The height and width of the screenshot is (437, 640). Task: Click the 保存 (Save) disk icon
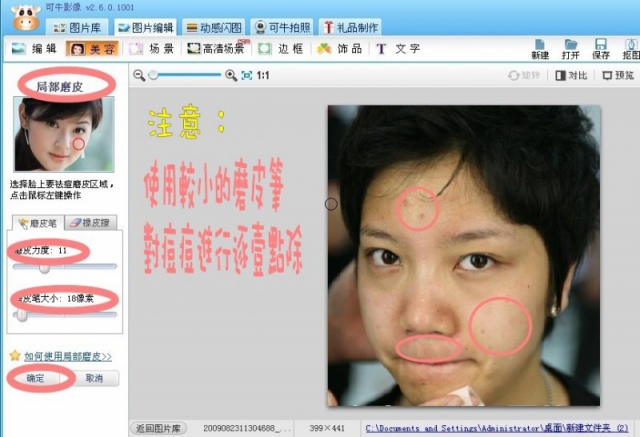(601, 47)
